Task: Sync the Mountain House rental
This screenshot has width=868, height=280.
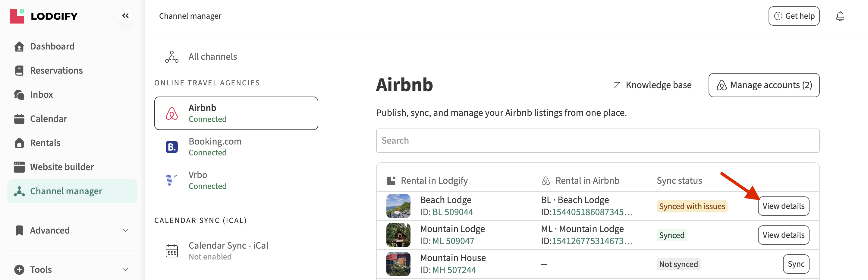Action: [796, 264]
